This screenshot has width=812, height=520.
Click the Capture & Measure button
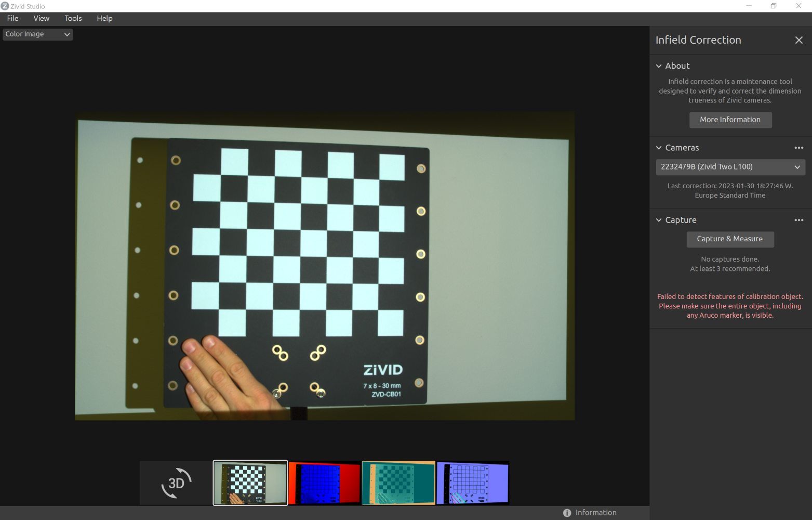pos(730,239)
